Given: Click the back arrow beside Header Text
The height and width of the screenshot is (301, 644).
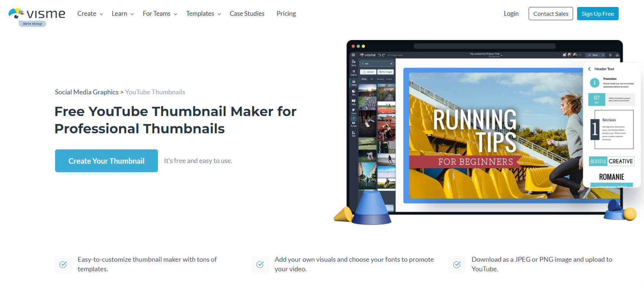Looking at the screenshot, I should click(589, 69).
